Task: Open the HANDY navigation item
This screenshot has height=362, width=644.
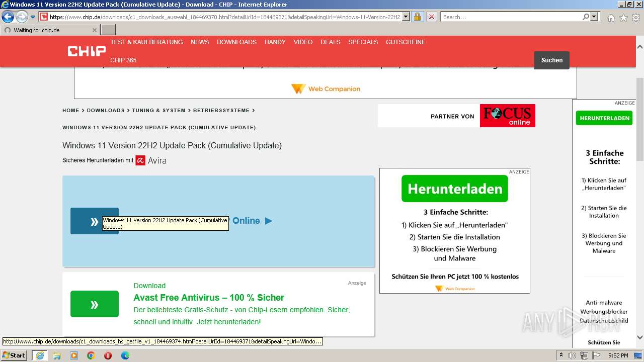Action: pyautogui.click(x=275, y=42)
